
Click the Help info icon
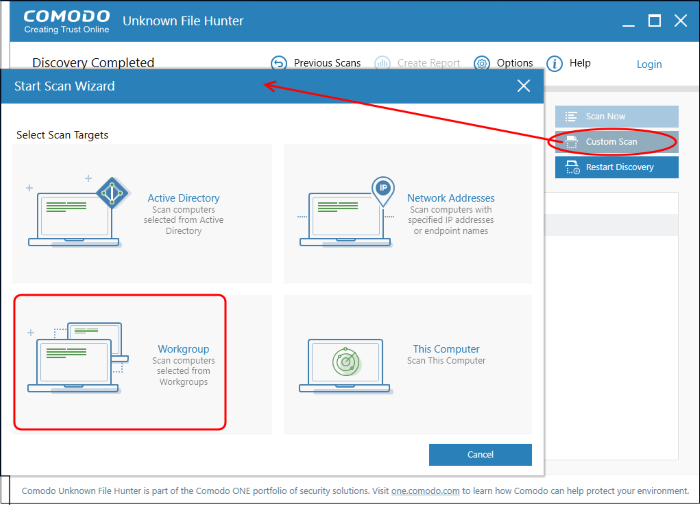[x=554, y=63]
